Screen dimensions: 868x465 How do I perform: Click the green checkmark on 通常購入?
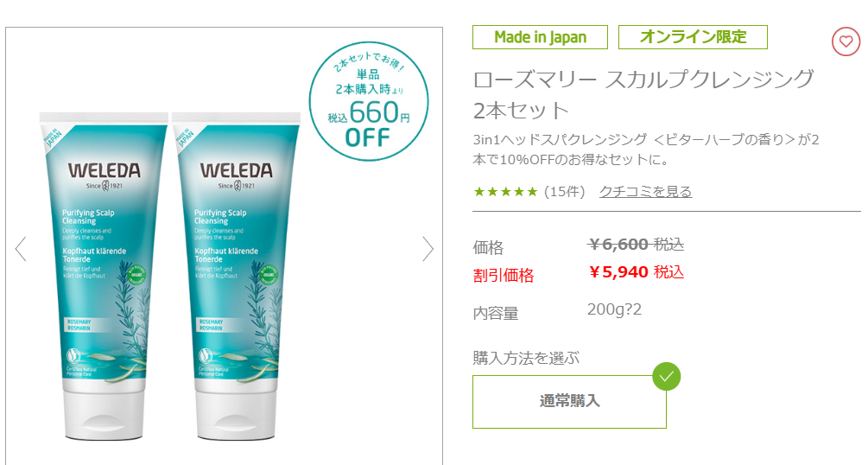(x=667, y=377)
